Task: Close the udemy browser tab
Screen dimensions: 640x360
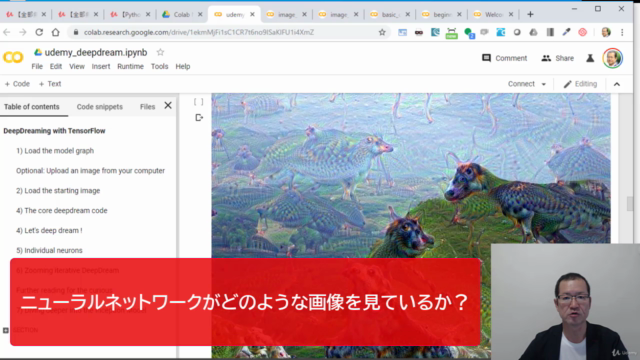Action: (x=252, y=14)
